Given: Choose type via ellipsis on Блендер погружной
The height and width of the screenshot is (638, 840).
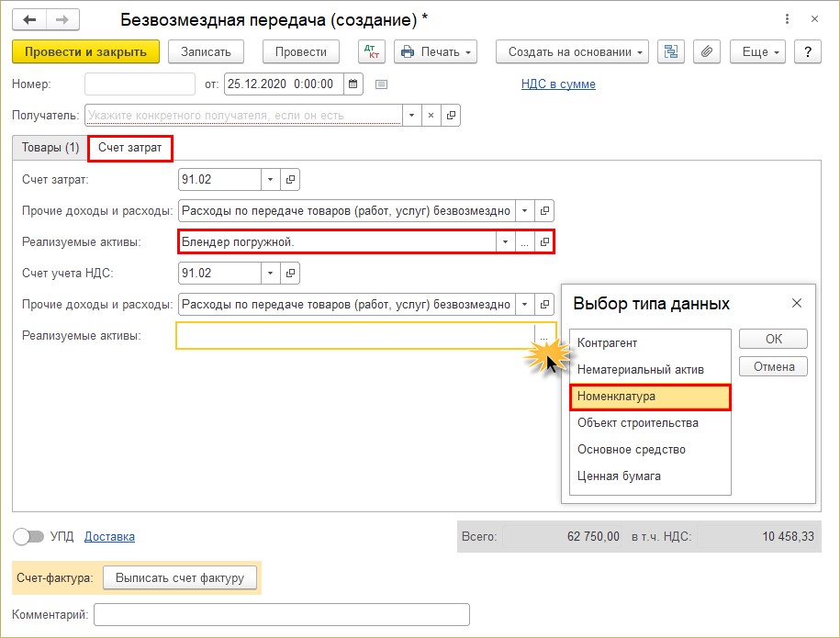Looking at the screenshot, I should 524,242.
